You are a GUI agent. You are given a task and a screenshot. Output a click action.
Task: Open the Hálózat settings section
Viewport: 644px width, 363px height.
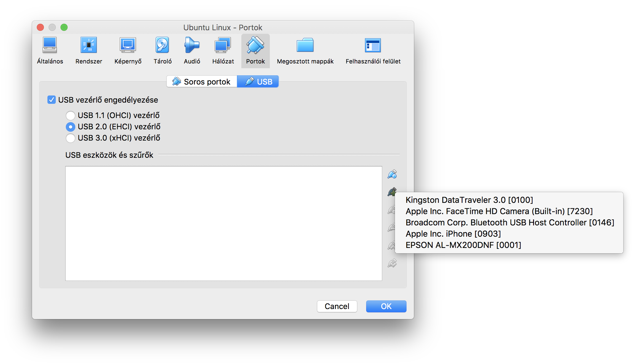coord(223,51)
